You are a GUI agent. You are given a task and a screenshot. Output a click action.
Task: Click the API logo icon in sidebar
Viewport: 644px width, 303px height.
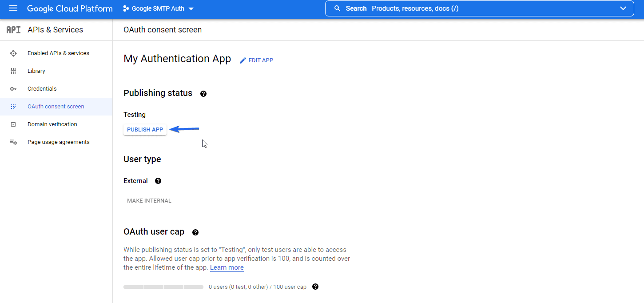(13, 30)
